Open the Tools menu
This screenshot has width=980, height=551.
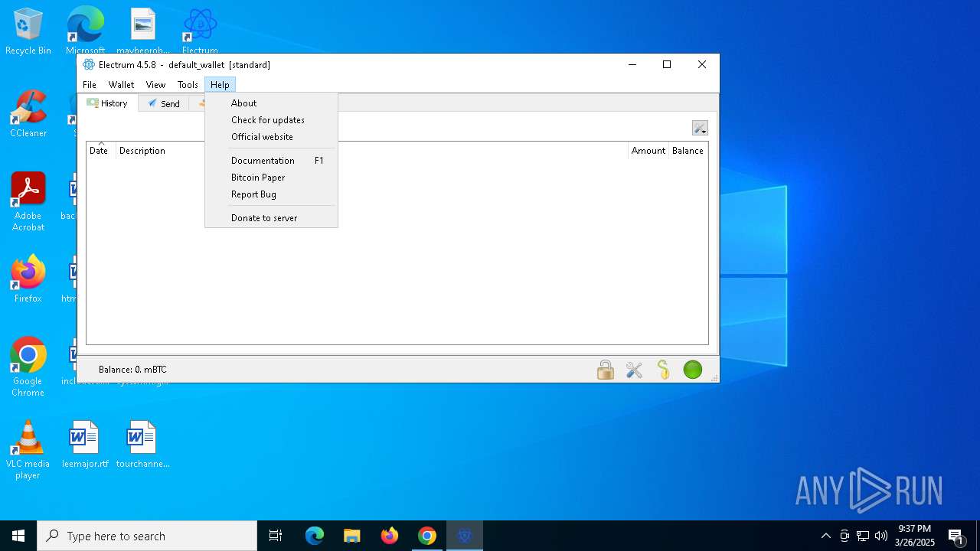point(188,85)
